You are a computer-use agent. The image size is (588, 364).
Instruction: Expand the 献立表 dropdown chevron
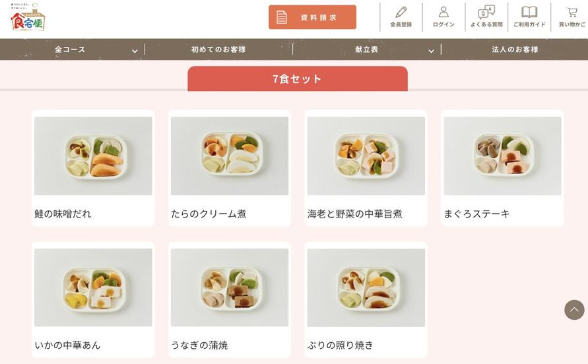[431, 51]
